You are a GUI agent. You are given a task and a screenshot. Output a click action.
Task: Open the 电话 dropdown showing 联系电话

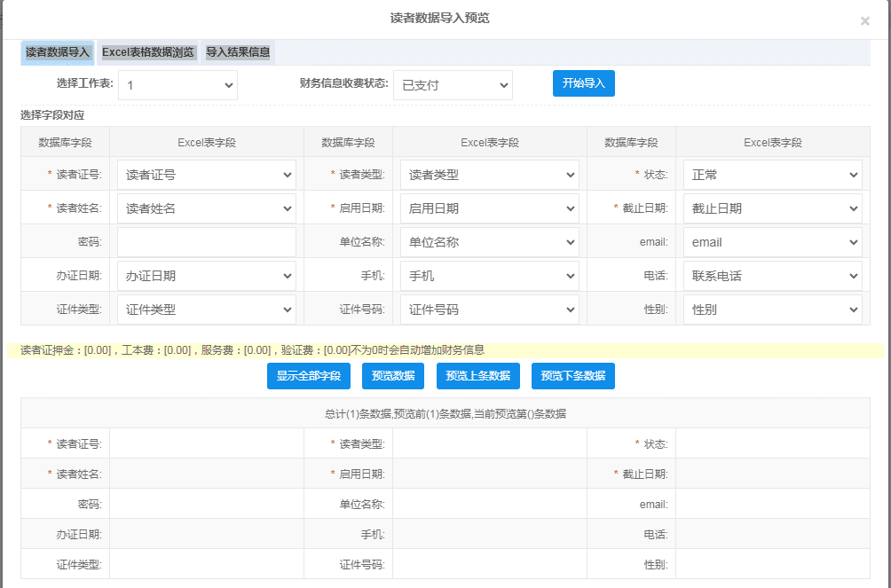pos(772,276)
